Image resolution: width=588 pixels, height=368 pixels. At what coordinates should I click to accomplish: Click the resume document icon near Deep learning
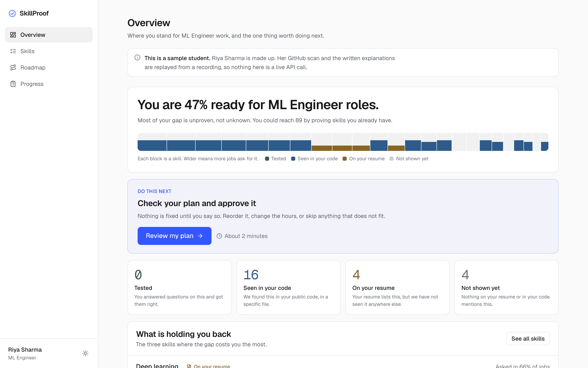click(x=189, y=366)
